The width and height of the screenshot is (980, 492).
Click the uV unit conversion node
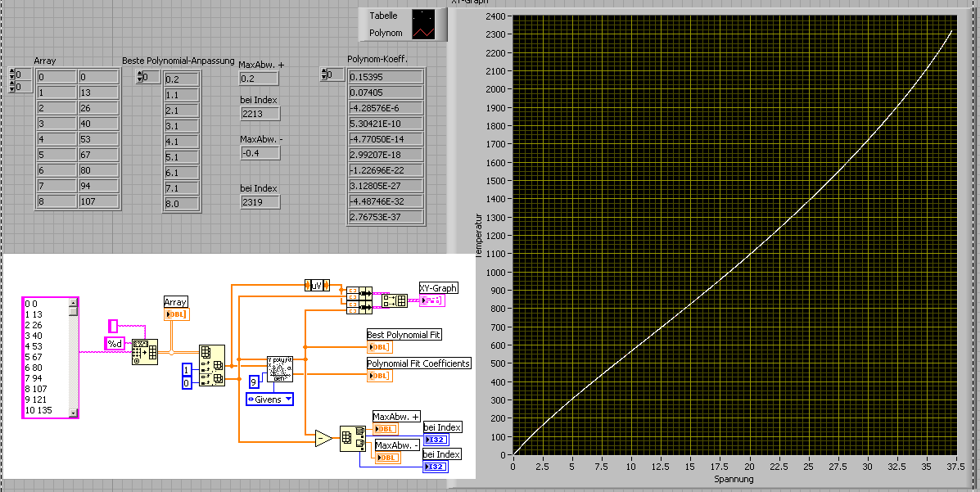click(x=316, y=285)
